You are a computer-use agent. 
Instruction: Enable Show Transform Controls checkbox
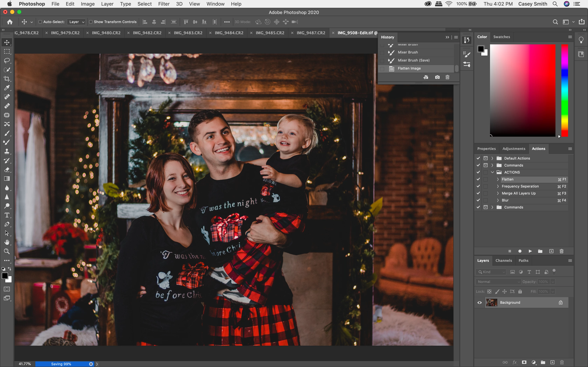pos(91,22)
